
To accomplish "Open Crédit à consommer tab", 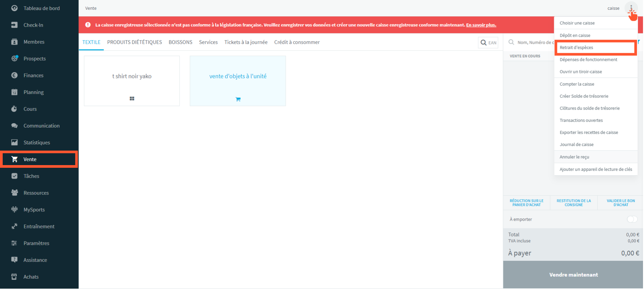I will [x=297, y=42].
